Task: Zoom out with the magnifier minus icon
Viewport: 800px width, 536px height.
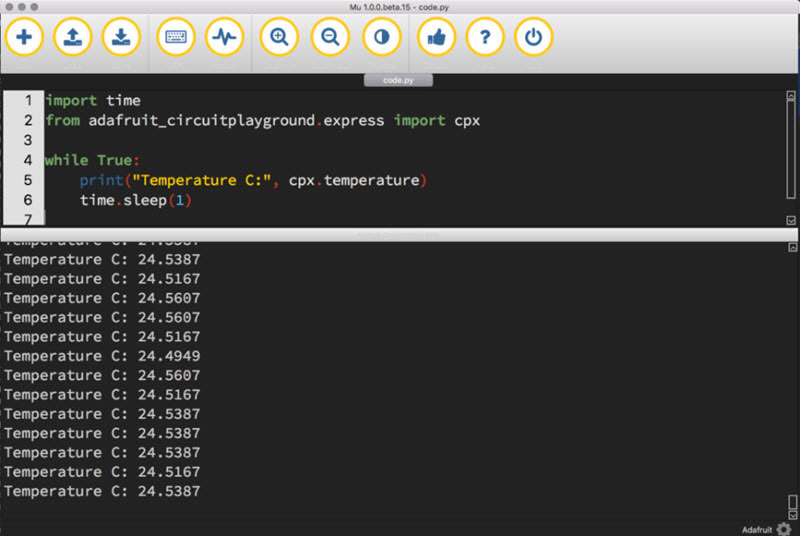Action: click(330, 38)
